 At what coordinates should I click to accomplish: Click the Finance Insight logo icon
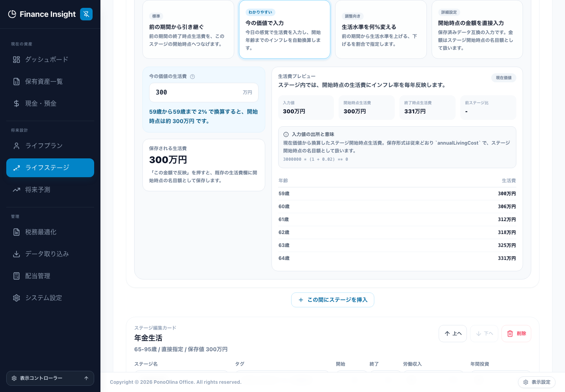click(12, 14)
